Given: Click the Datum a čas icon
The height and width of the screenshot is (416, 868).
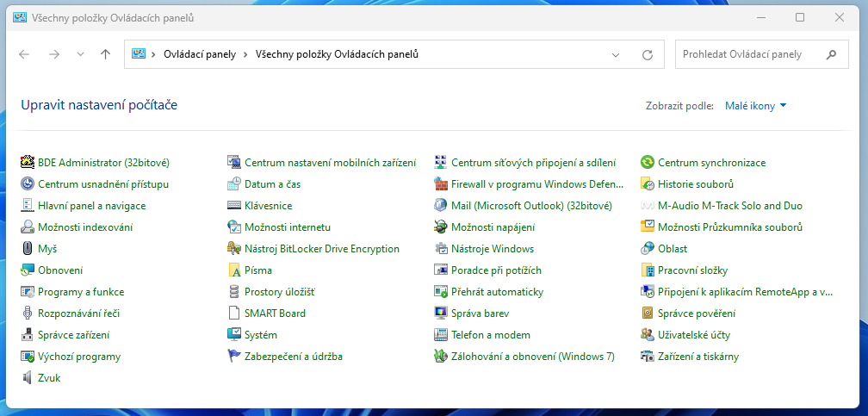Looking at the screenshot, I should pyautogui.click(x=233, y=184).
